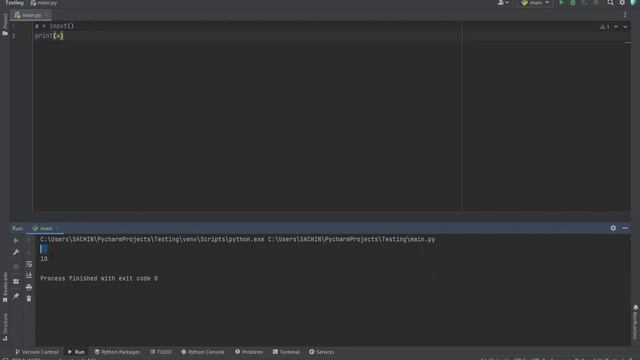Screen dimensions: 640x360
Task: Open the TODO tool tab
Action: tap(161, 352)
